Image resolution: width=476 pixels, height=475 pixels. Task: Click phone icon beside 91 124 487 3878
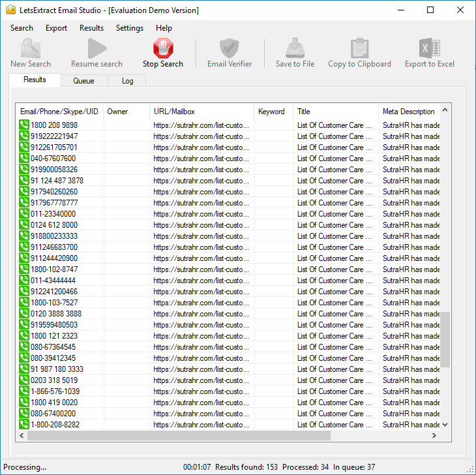click(24, 180)
